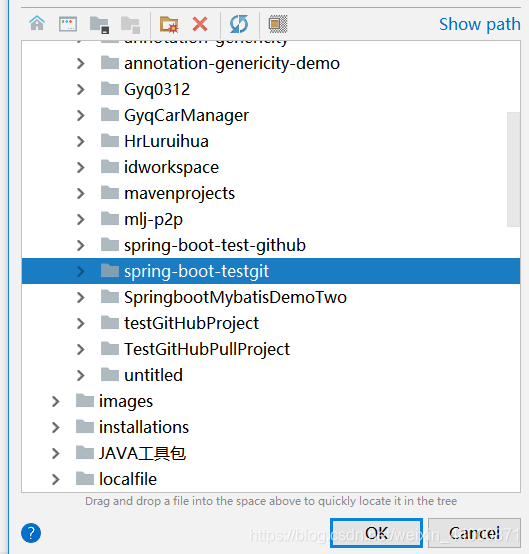Select the images folder row
This screenshot has width=529, height=554.
point(271,401)
